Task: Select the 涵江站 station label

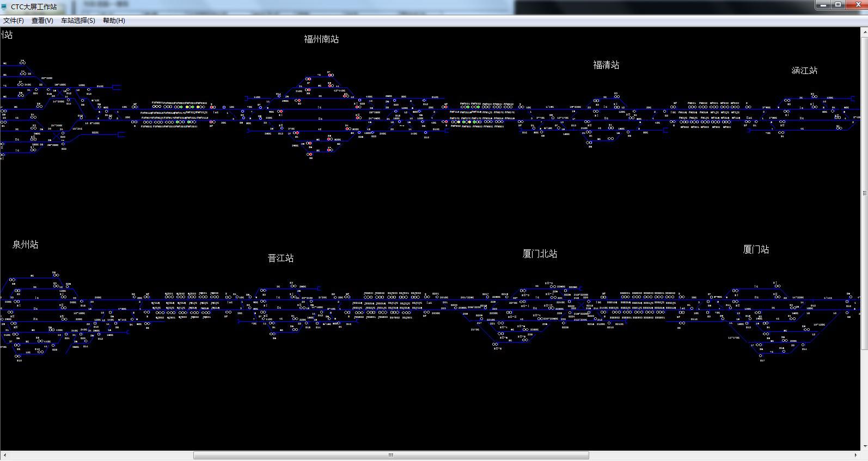Action: tap(804, 70)
